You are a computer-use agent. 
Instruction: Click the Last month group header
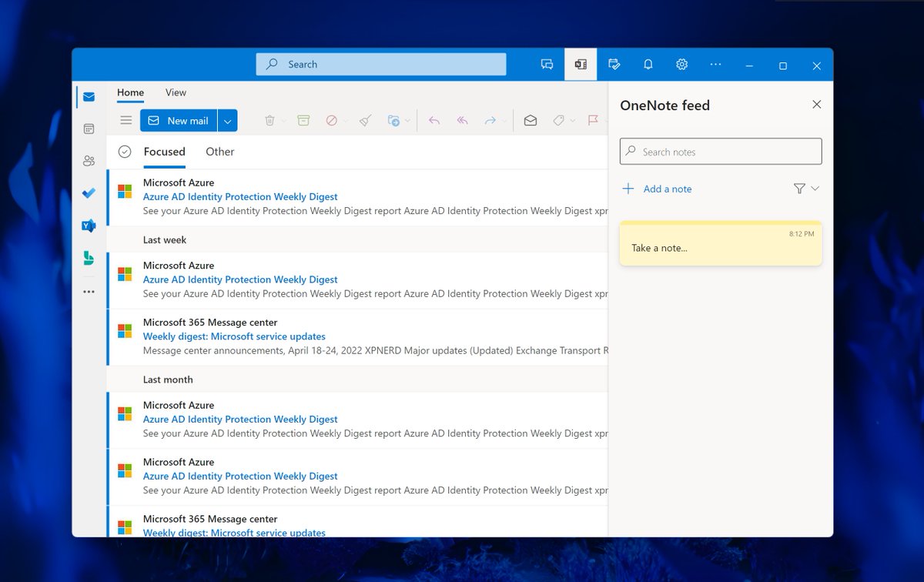[x=168, y=380]
